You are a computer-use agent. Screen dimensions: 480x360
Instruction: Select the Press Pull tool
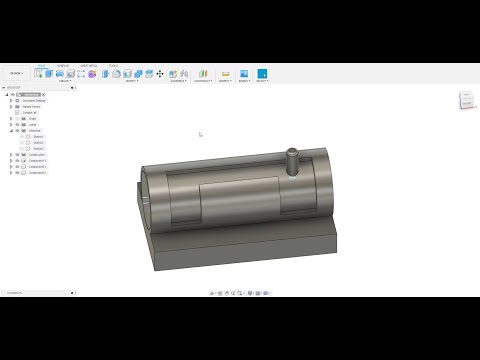click(105, 74)
